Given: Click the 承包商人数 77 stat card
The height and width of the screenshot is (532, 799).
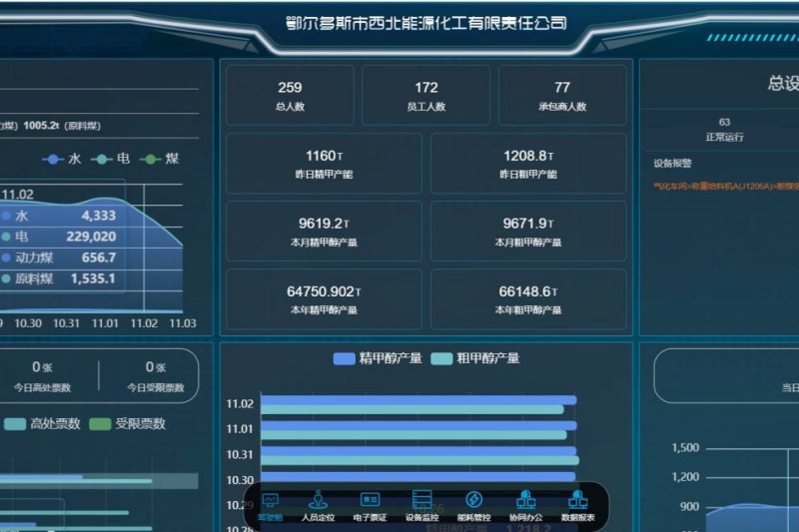Looking at the screenshot, I should coord(562,96).
